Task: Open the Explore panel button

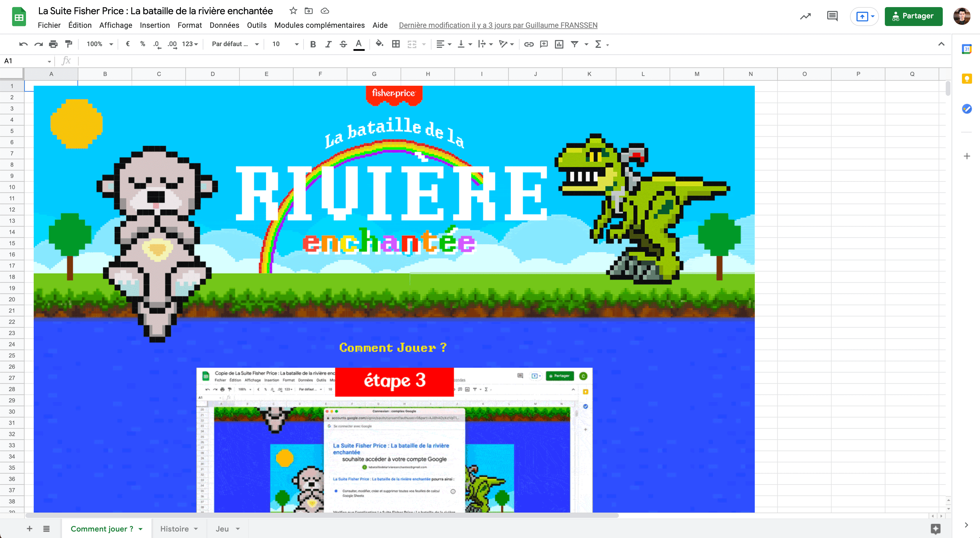Action: click(935, 529)
